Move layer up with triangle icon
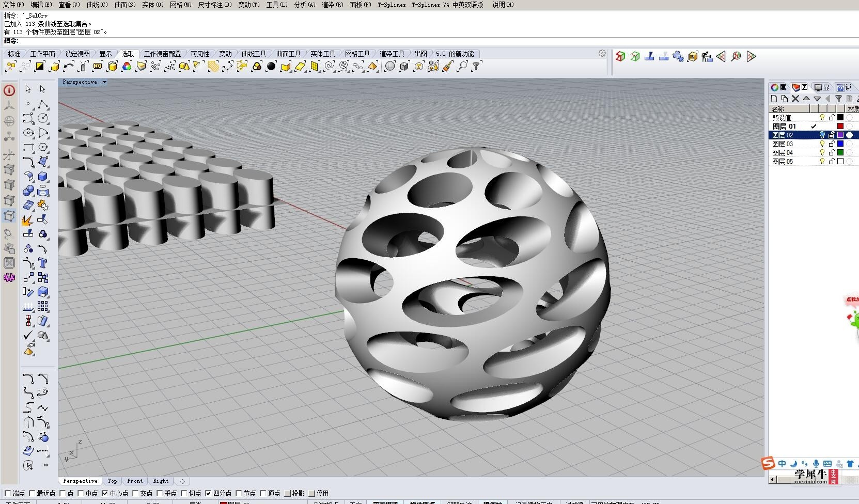859x504 pixels. click(806, 99)
